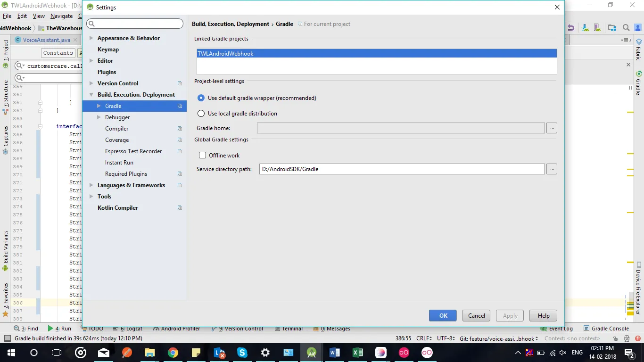644x362 pixels.
Task: Expand the Tools settings section
Action: (x=91, y=197)
